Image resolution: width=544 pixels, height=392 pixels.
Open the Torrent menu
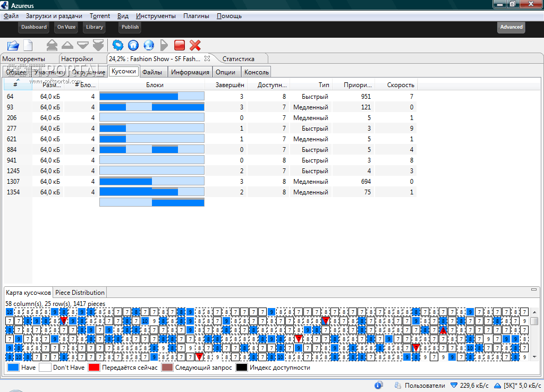pyautogui.click(x=100, y=16)
